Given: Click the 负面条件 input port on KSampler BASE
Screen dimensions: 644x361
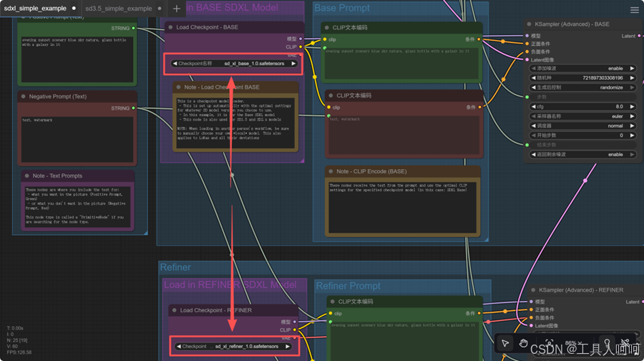Looking at the screenshot, I should (x=527, y=52).
